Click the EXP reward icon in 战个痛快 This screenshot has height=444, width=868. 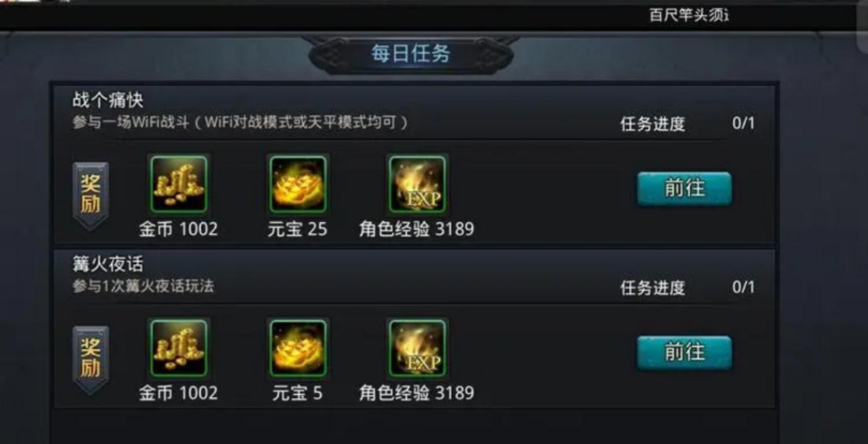point(417,185)
